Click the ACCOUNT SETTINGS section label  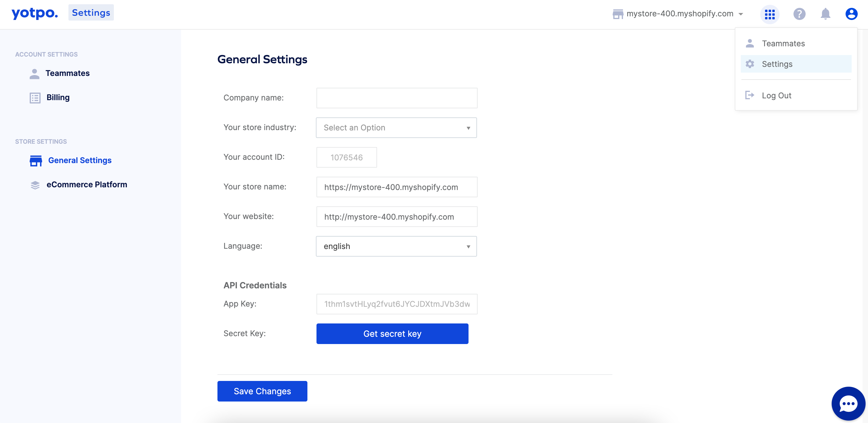[47, 54]
